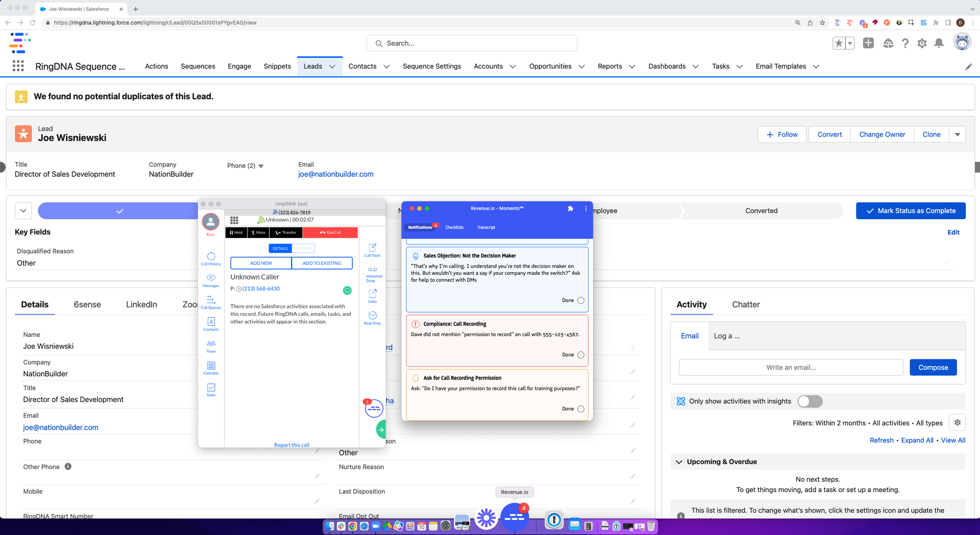980x535 pixels.
Task: Click user status avatar marked Busy
Action: pyautogui.click(x=210, y=222)
